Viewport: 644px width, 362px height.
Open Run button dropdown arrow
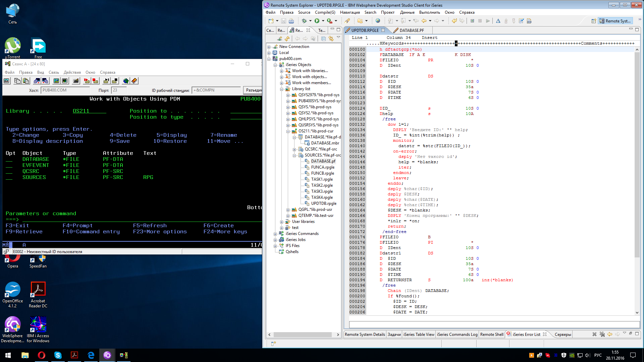coord(323,21)
